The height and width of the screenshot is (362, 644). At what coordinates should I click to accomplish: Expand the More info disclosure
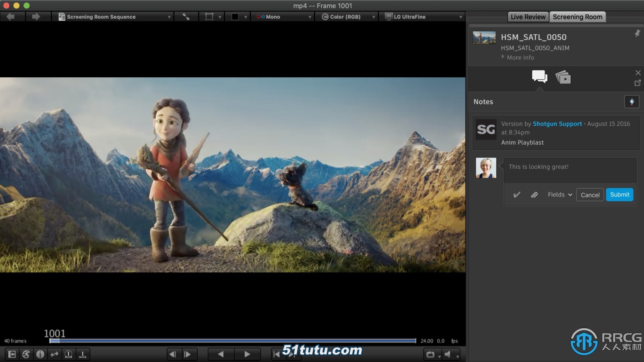click(518, 57)
